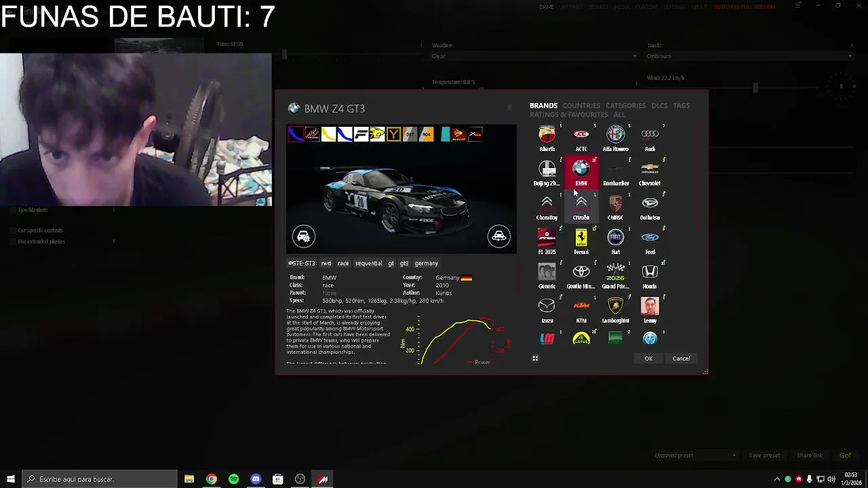Switch to the TAGS tab
This screenshot has height=488, width=868.
tap(682, 106)
